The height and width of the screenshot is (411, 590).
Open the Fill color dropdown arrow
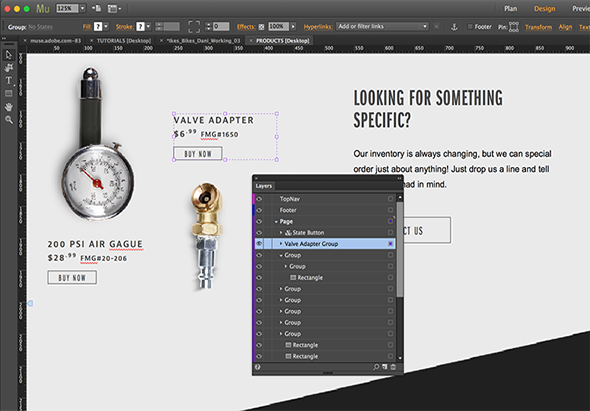pyautogui.click(x=106, y=26)
